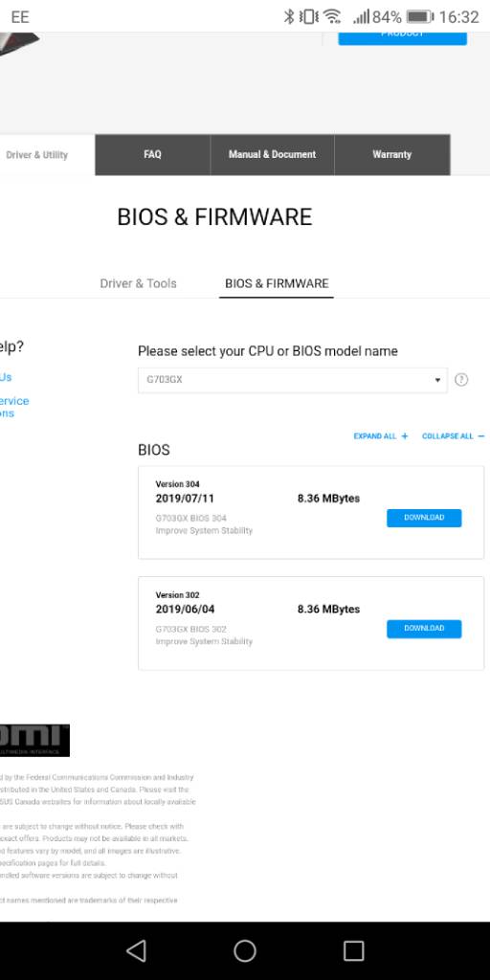
Task: Click the date '2019/07/11'
Action: 185,498
